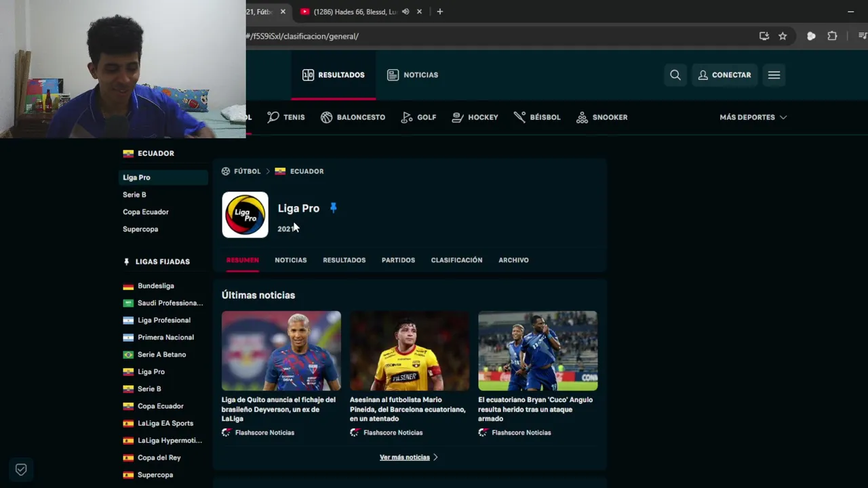The image size is (868, 488).
Task: Read headline about Mario Pineida killed
Action: coord(408,409)
